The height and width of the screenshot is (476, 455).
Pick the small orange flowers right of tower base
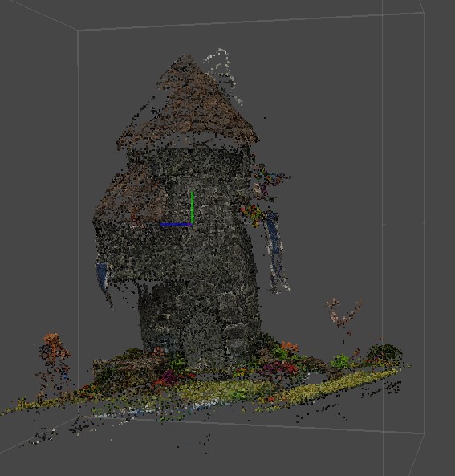coord(289,346)
